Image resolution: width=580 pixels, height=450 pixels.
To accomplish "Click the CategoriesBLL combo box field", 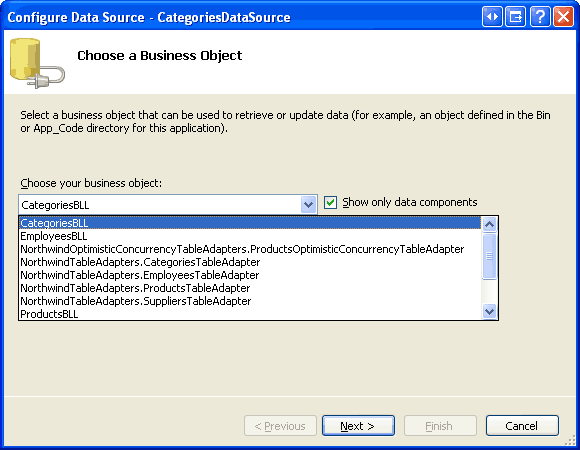I will (x=168, y=204).
